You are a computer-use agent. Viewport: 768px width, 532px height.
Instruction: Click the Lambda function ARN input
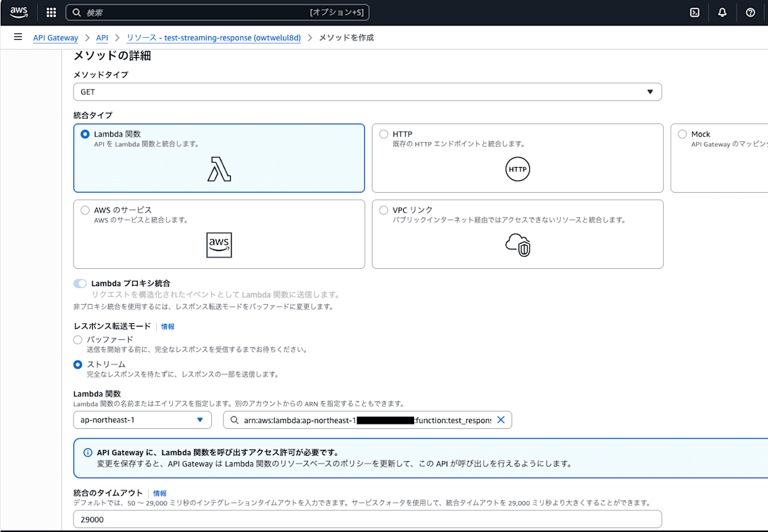(x=367, y=420)
